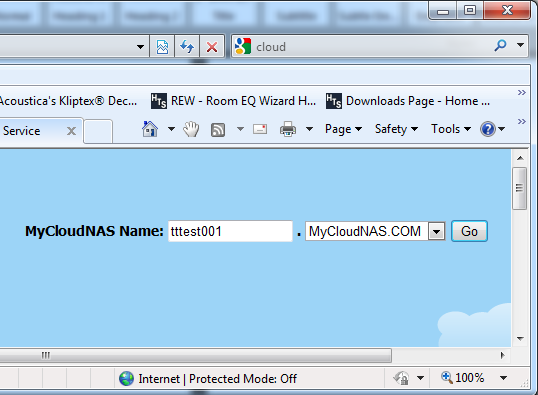This screenshot has height=395, width=538.
Task: Expand the address bar history dropdown
Action: pyautogui.click(x=140, y=46)
